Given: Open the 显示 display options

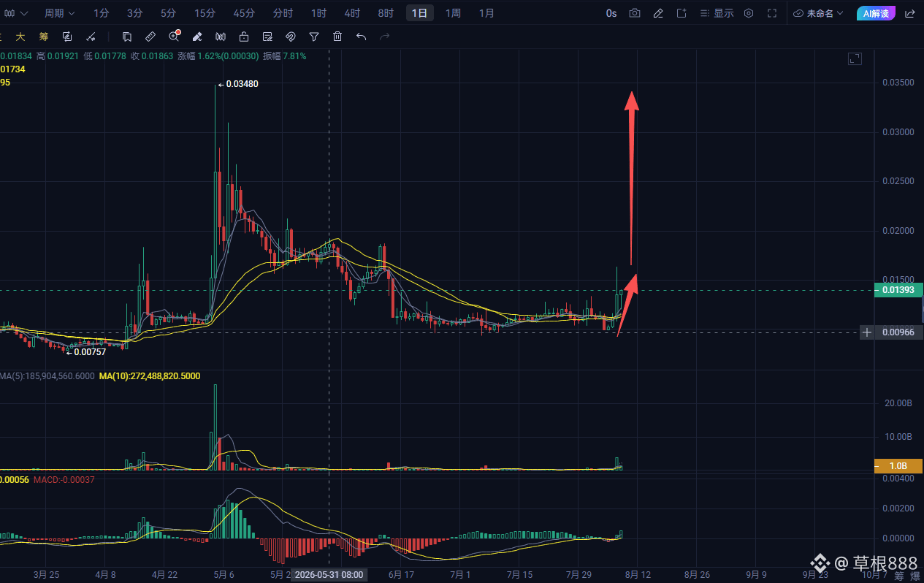Looking at the screenshot, I should [717, 13].
